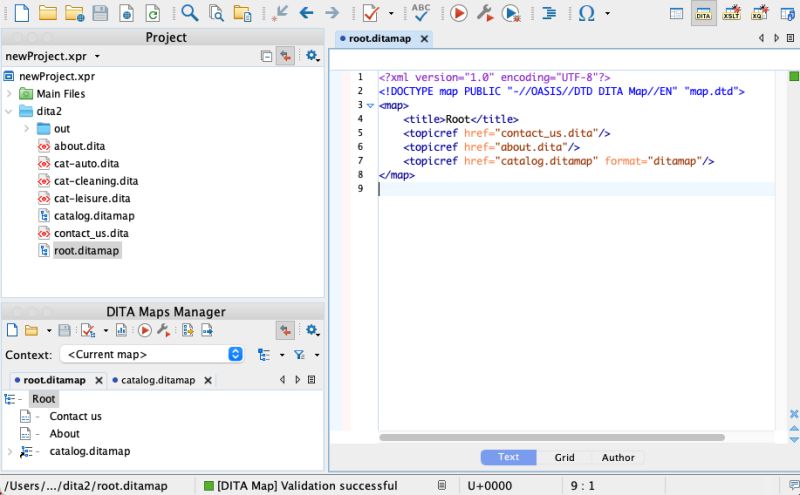Toggle Link with Editor in Project panel

coord(286,56)
